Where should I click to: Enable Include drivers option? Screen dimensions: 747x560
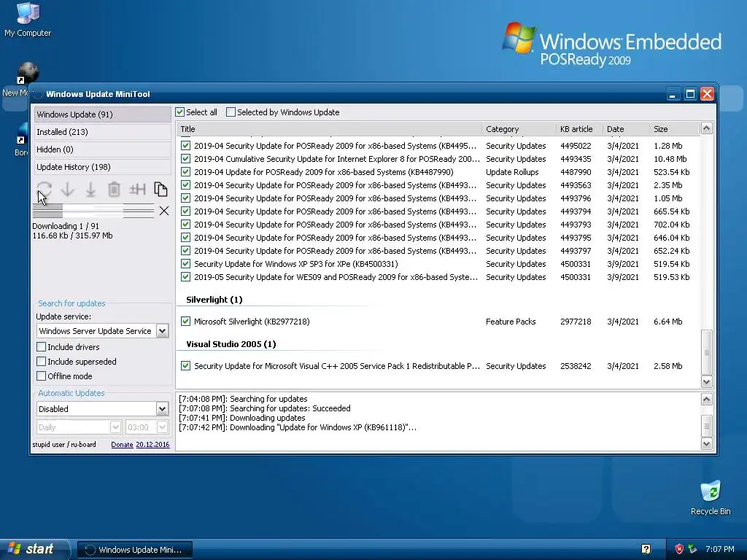pyautogui.click(x=42, y=346)
